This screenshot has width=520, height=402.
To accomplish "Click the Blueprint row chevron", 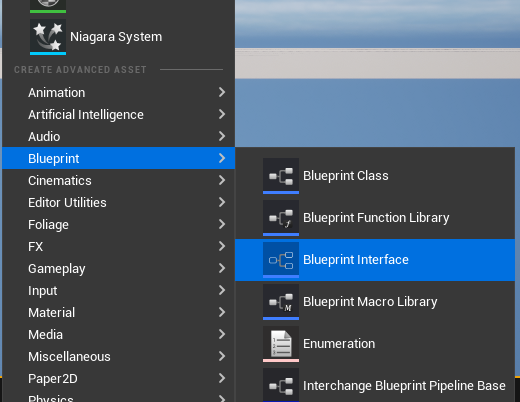I will (x=222, y=158).
